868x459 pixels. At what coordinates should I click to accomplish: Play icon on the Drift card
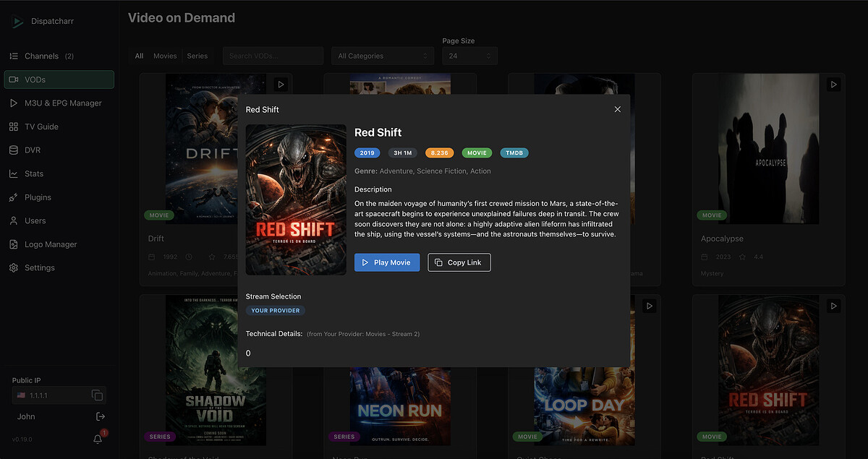(281, 85)
